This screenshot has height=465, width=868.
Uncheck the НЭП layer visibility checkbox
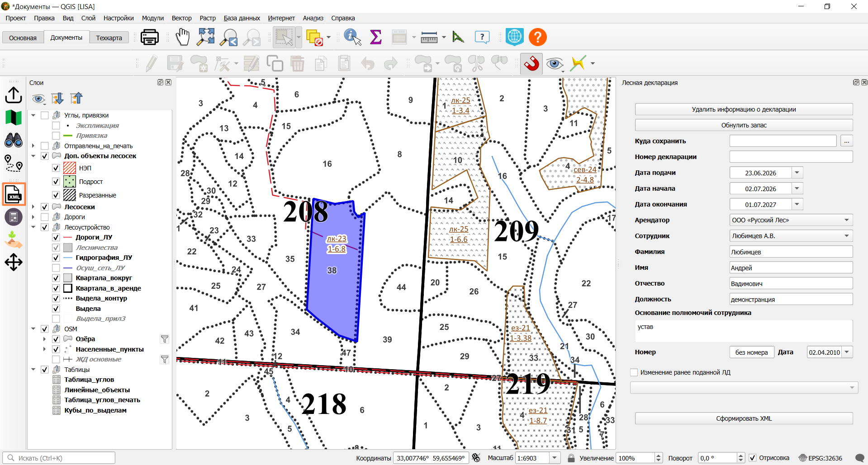(x=56, y=168)
